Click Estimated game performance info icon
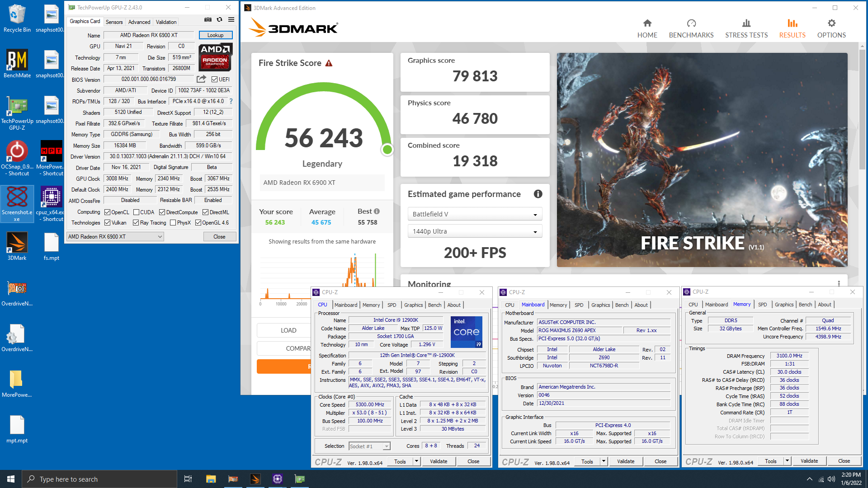868x488 pixels. click(538, 194)
